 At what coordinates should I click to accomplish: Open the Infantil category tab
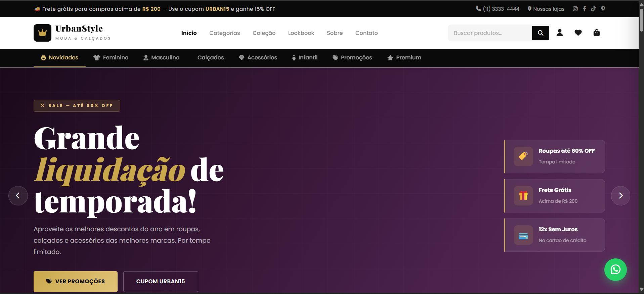pyautogui.click(x=305, y=58)
